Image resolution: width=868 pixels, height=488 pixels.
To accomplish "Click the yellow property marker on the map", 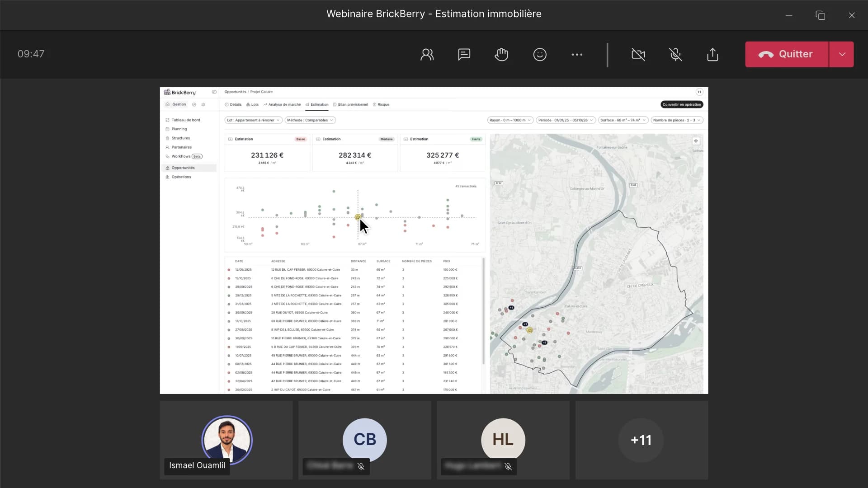I will (529, 330).
